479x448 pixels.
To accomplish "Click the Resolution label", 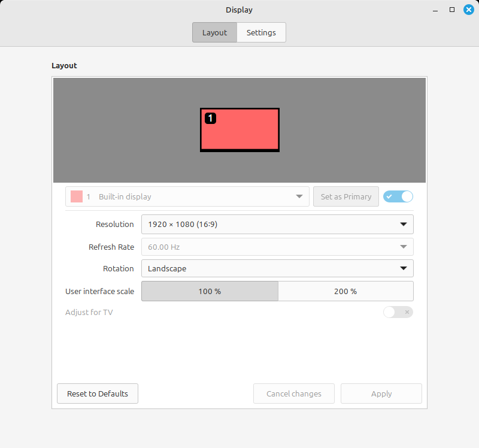I will [115, 225].
